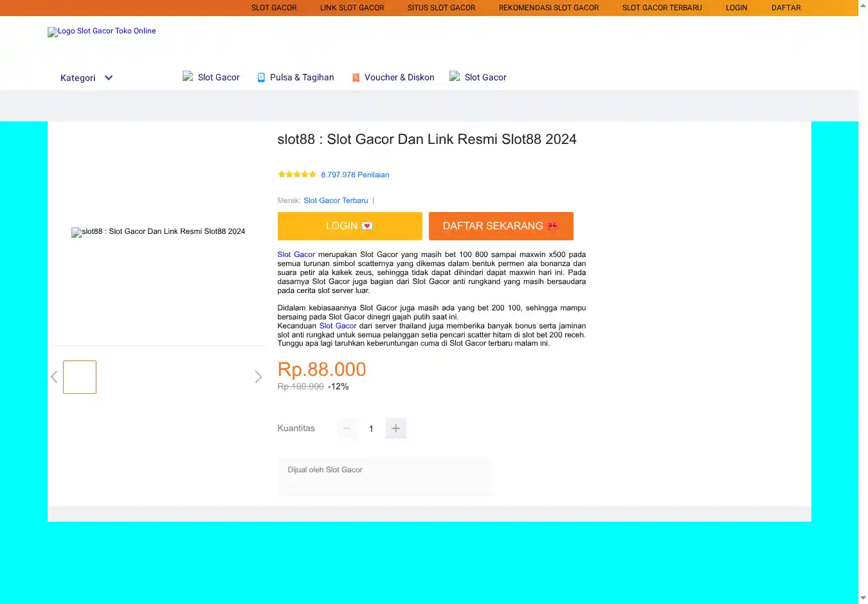Select REKOMENDASI SLOT GACOR in top bar
868x604 pixels.
pos(548,8)
